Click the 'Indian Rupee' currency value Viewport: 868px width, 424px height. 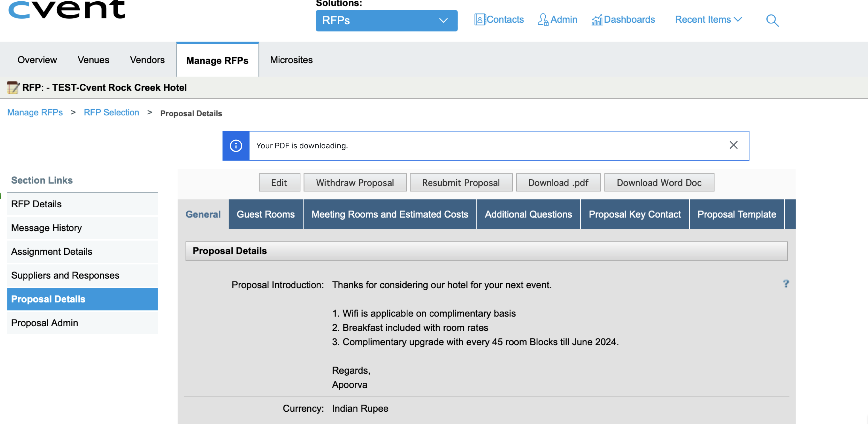click(360, 408)
